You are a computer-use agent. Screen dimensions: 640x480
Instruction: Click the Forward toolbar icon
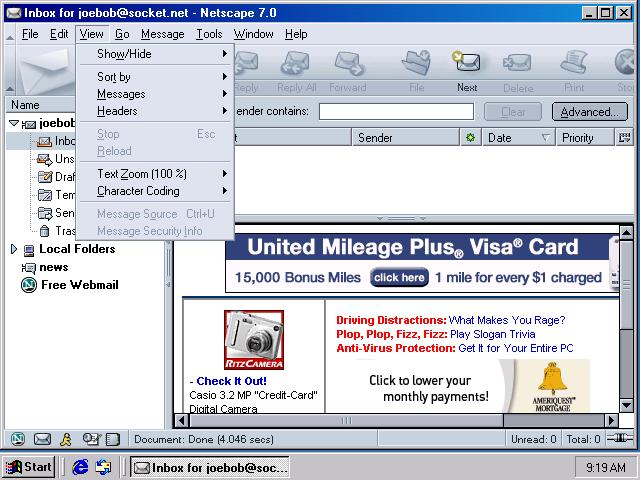[x=349, y=63]
